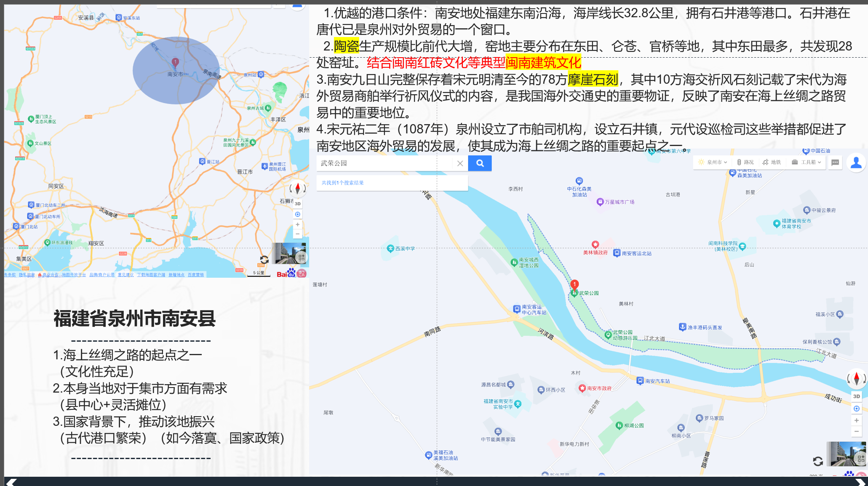Zoom out on the right map
The height and width of the screenshot is (486, 868).
856,431
